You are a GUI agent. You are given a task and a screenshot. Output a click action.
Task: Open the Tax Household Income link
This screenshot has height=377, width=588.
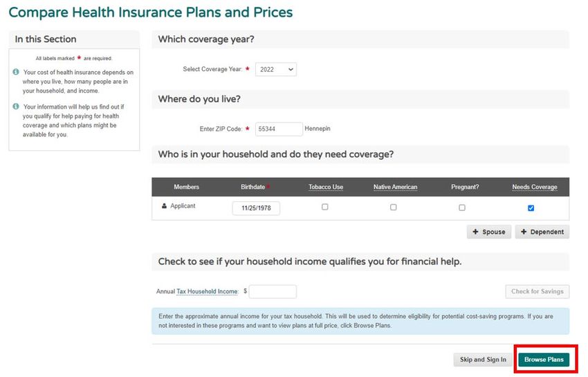[x=207, y=291]
